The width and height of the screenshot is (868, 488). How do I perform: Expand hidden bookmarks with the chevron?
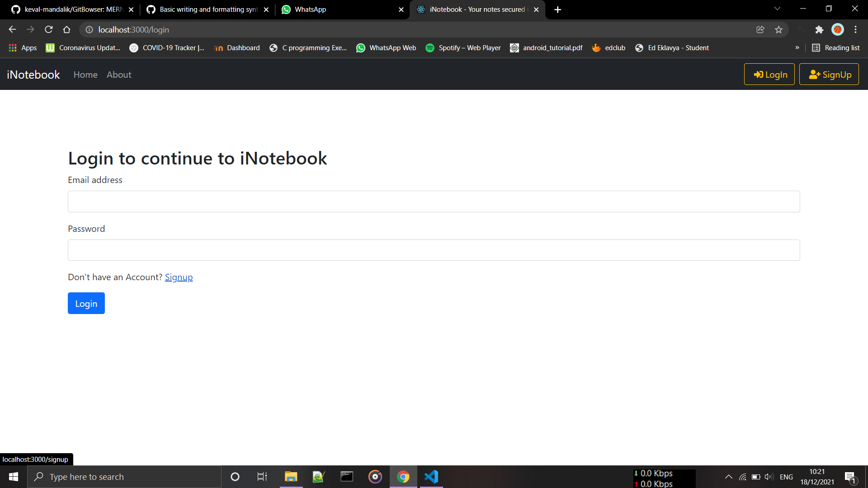pyautogui.click(x=798, y=47)
